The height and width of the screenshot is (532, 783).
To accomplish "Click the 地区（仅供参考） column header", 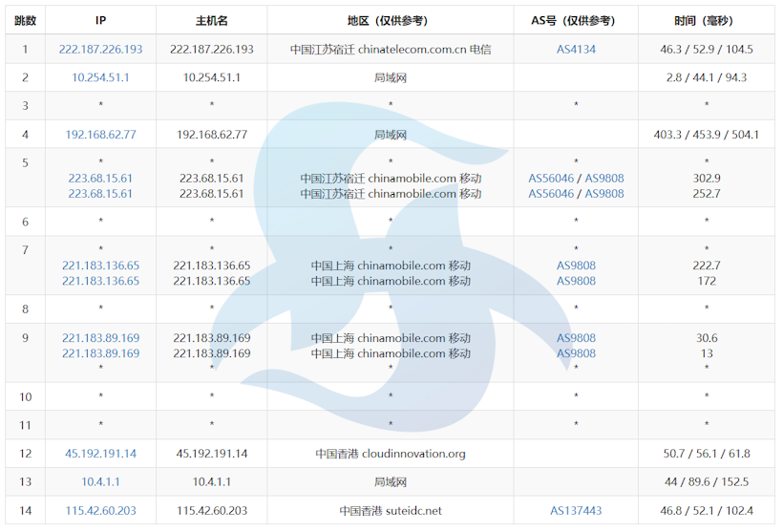I will click(391, 20).
